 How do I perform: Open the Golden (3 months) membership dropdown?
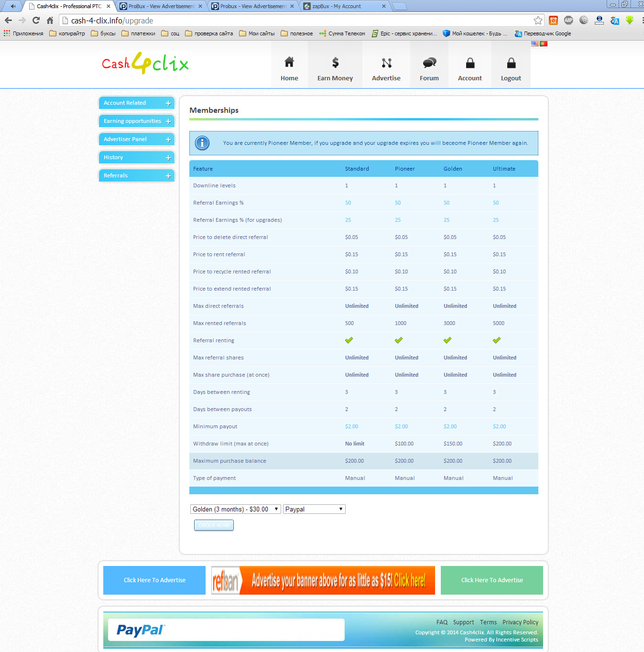(x=235, y=510)
